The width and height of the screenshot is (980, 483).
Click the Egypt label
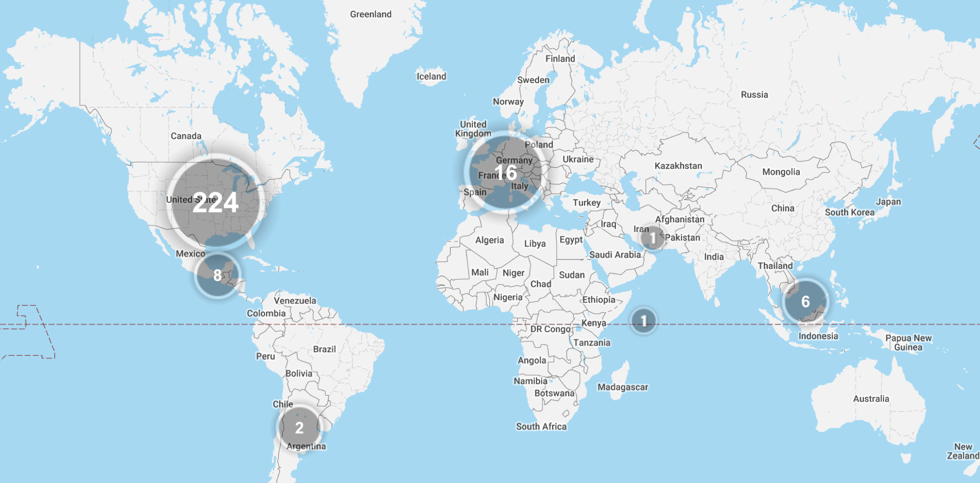coord(571,240)
